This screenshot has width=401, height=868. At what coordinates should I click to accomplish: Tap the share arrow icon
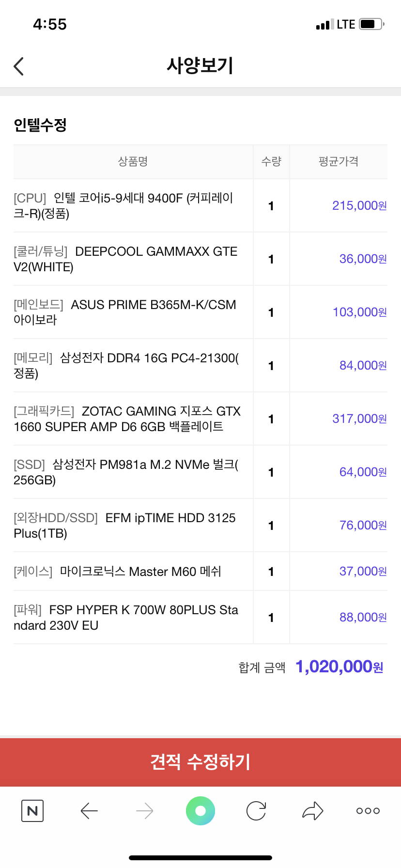(312, 811)
